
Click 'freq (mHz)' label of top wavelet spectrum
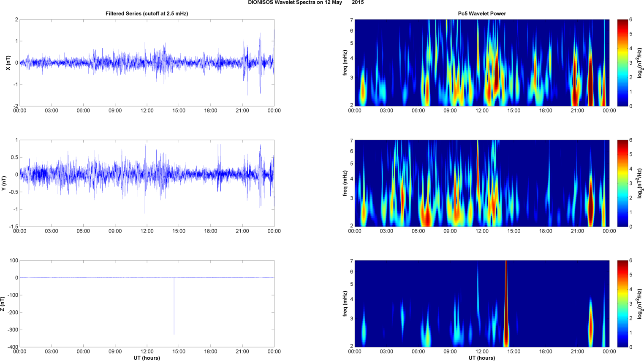[345, 63]
